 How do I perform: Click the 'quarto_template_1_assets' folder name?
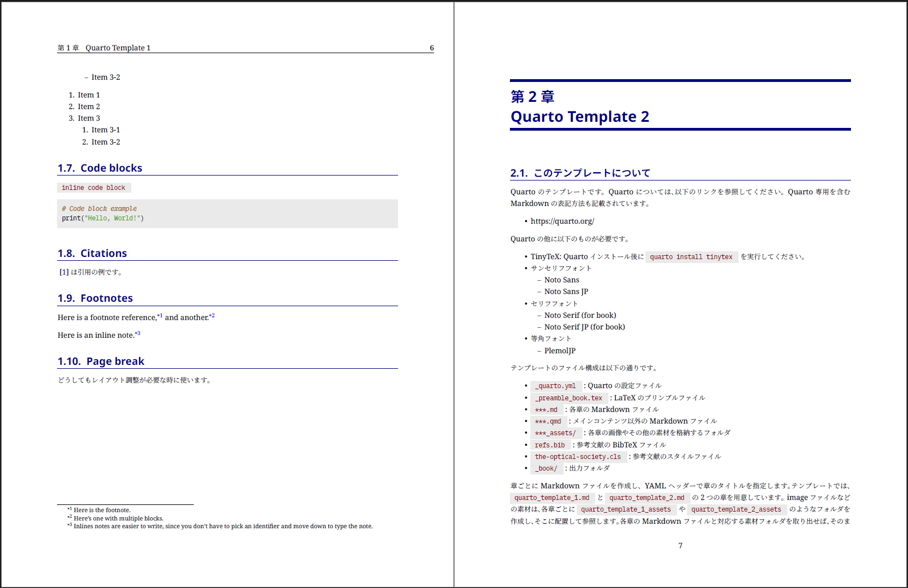626,509
